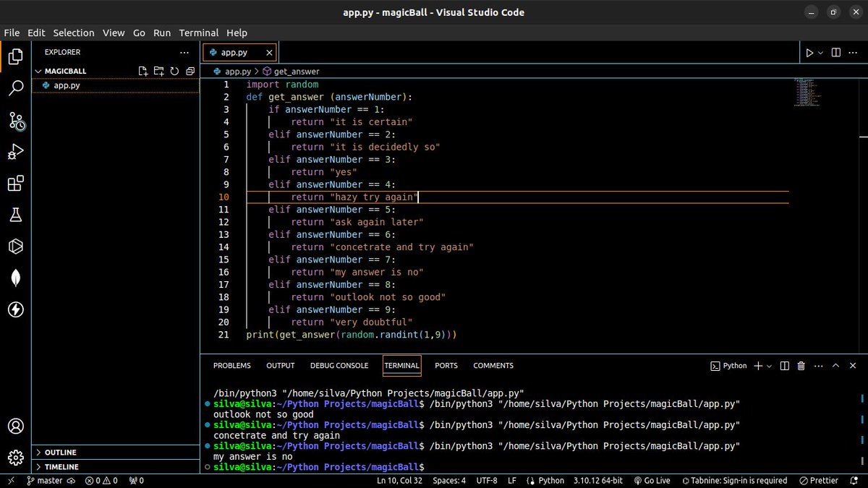Open the Source Control view
Screen dimensions: 868x488
point(15,120)
